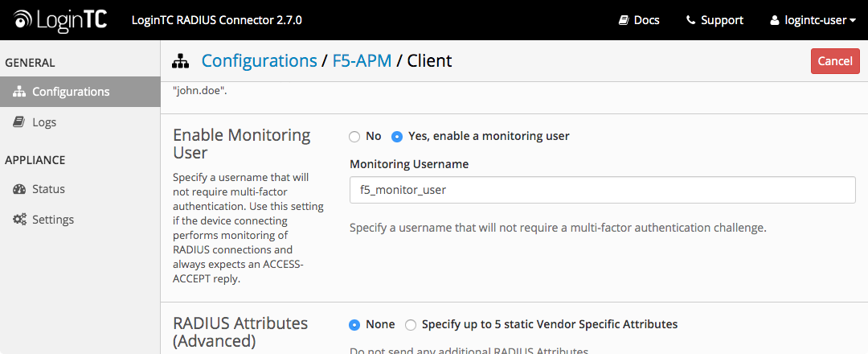Screen dimensions: 868x354
Task: Click the multi-factor authentication challenge help text
Action: (x=558, y=228)
